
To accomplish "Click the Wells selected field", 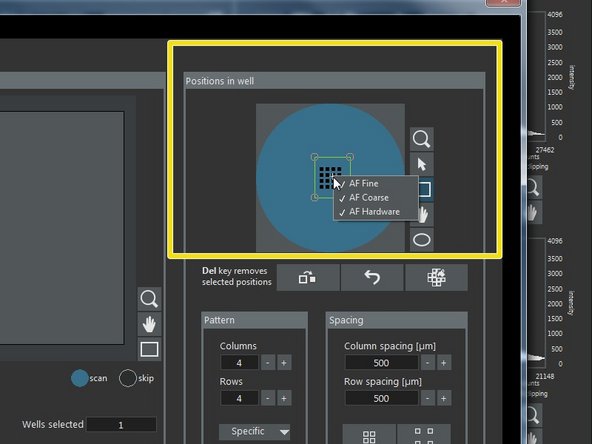I will pos(121,425).
